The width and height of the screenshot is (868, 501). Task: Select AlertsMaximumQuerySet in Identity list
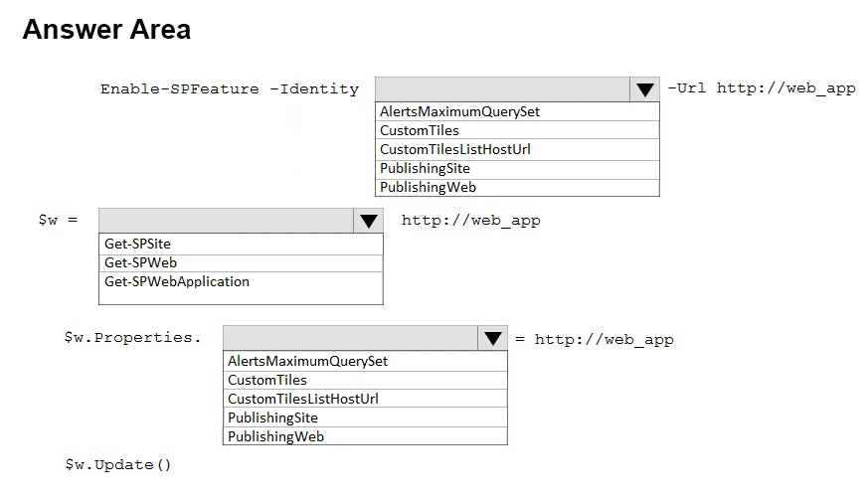[x=459, y=111]
